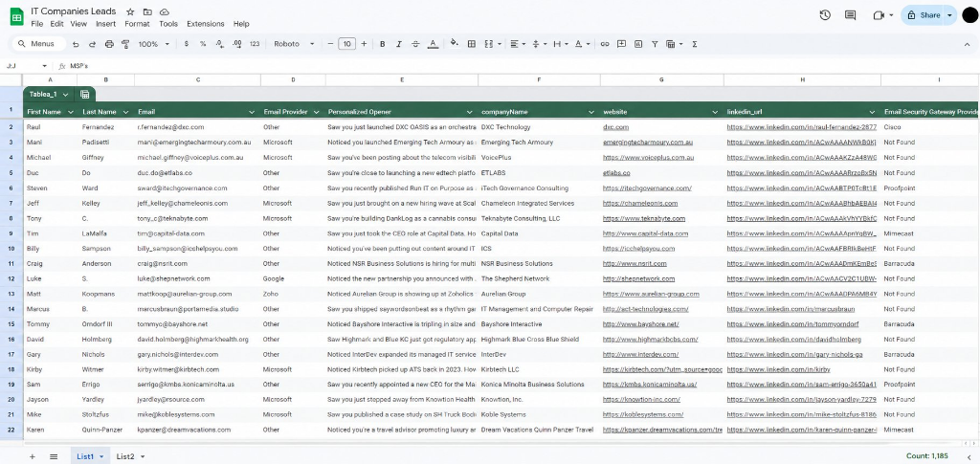Open the filter views table dropdown
Screen dimensions: 980x464
click(x=674, y=44)
